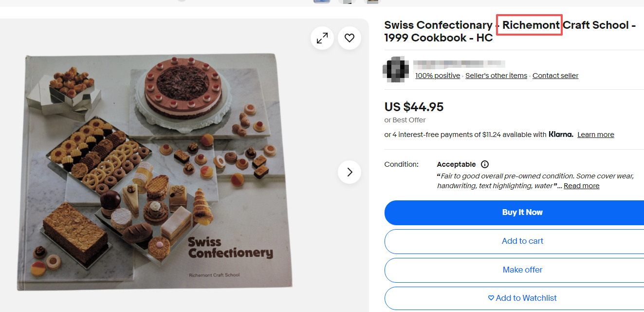The width and height of the screenshot is (644, 312).
Task: Click the Contact seller link
Action: coord(555,76)
